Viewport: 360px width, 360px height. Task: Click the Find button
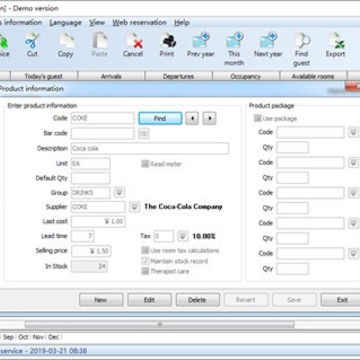(x=160, y=118)
